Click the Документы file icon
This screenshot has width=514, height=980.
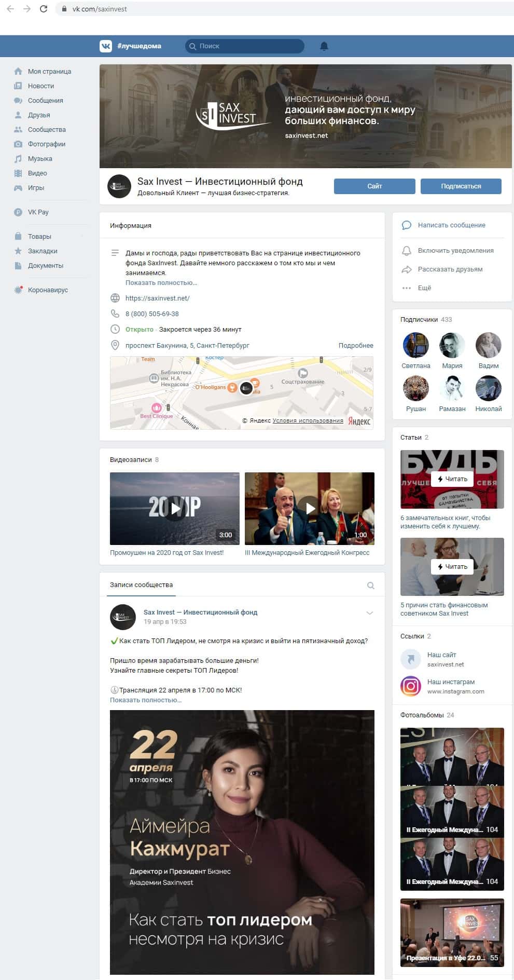click(x=18, y=266)
